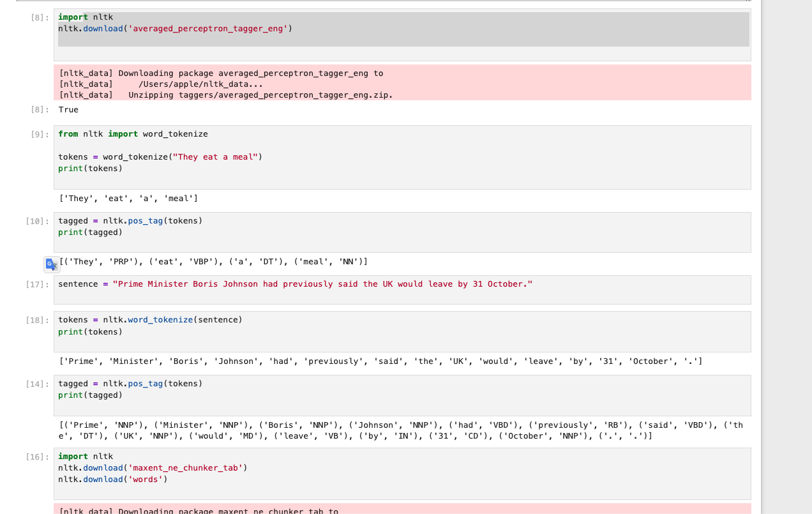
Task: Click the Boris Johnson sentence assignment cell
Action: (x=402, y=290)
